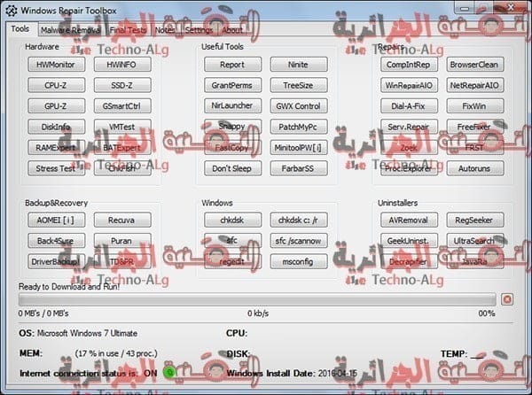Run the plain chkdsk button
This screenshot has height=395, width=532.
tap(232, 220)
